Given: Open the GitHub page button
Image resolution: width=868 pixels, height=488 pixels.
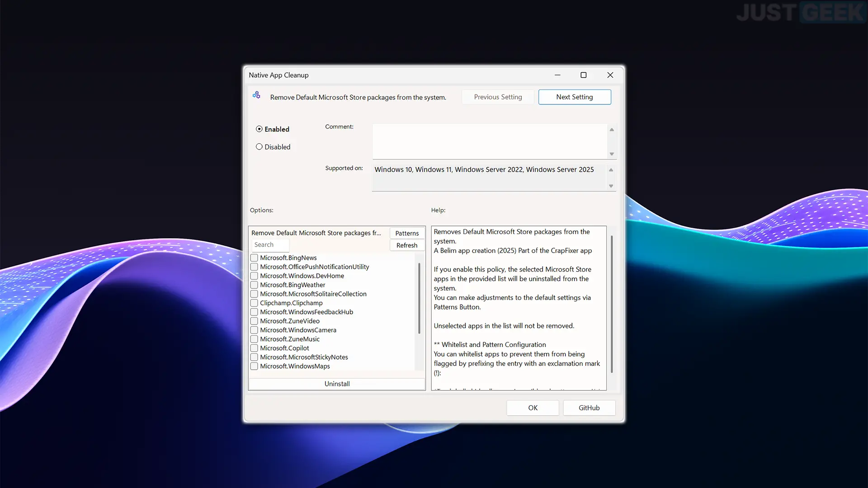Looking at the screenshot, I should (589, 408).
